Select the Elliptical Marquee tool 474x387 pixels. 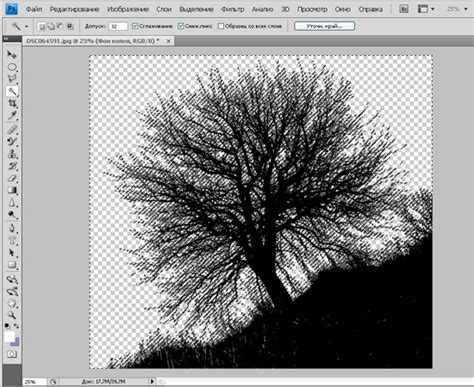pyautogui.click(x=12, y=67)
